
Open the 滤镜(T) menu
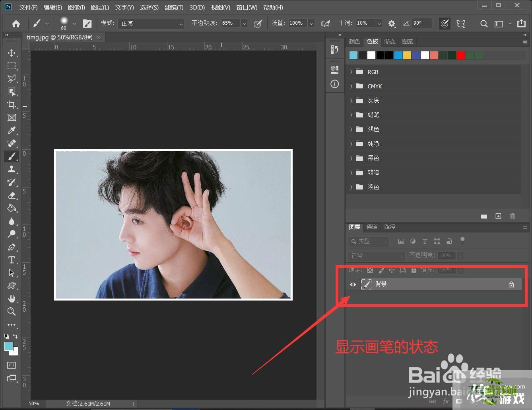tap(174, 7)
